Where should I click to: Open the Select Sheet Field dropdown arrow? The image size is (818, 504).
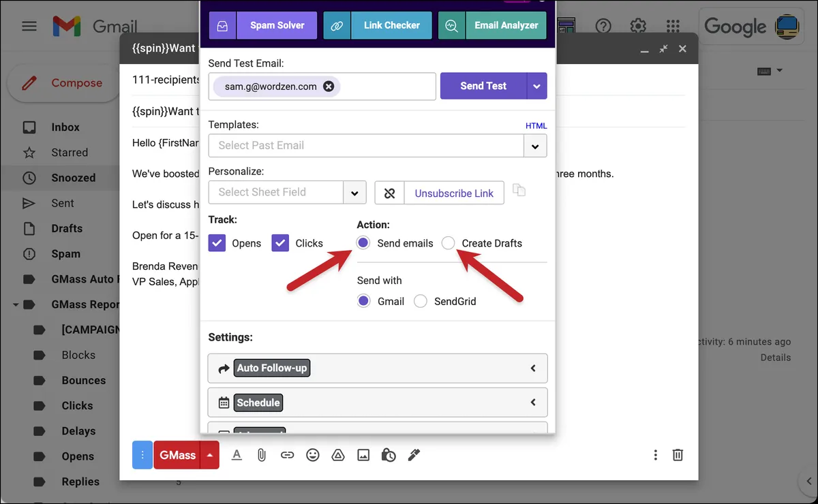coord(354,193)
